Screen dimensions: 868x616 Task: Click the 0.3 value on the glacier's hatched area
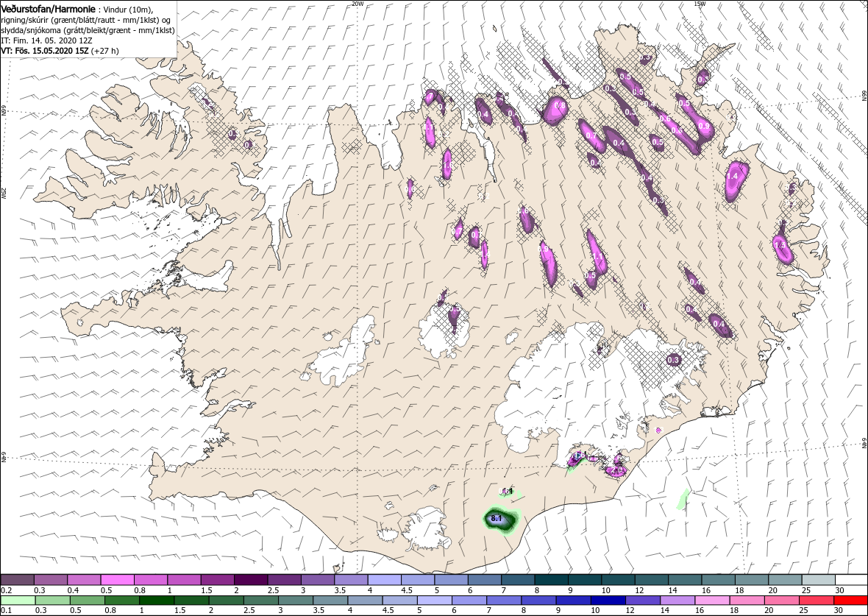673,360
